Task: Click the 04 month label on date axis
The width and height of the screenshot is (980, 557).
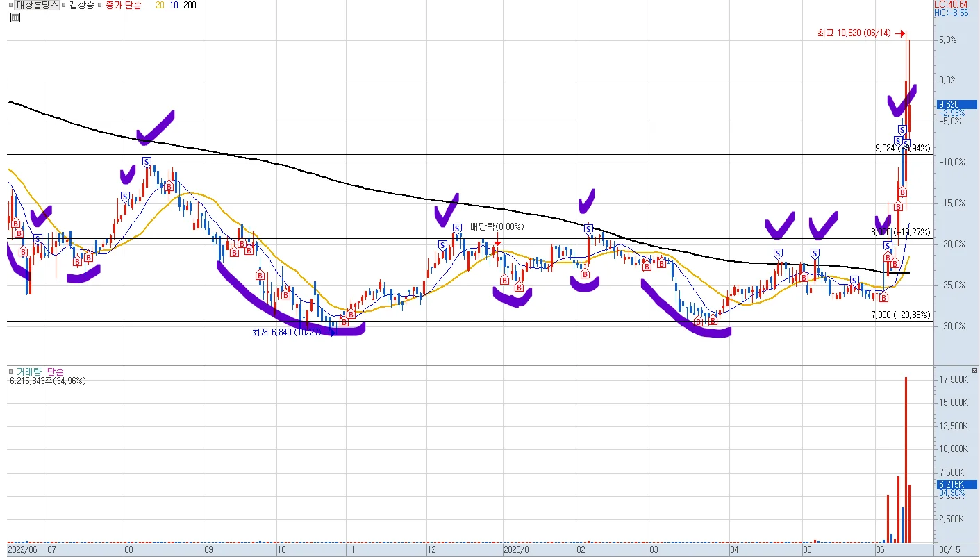Action: [x=734, y=549]
